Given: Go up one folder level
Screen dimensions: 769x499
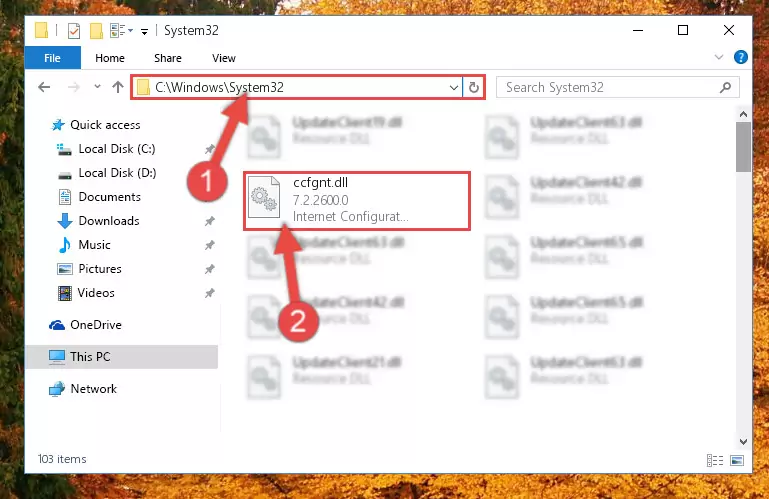Looking at the screenshot, I should click(118, 87).
